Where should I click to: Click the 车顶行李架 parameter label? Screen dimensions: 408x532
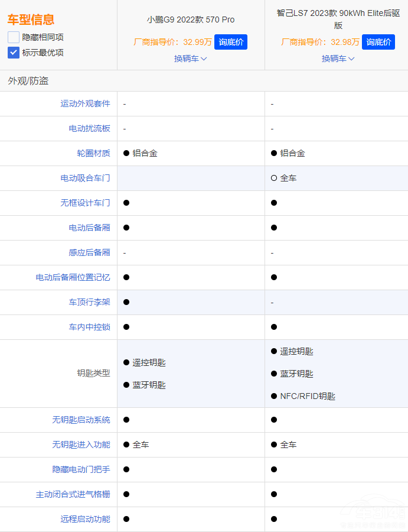coord(89,302)
